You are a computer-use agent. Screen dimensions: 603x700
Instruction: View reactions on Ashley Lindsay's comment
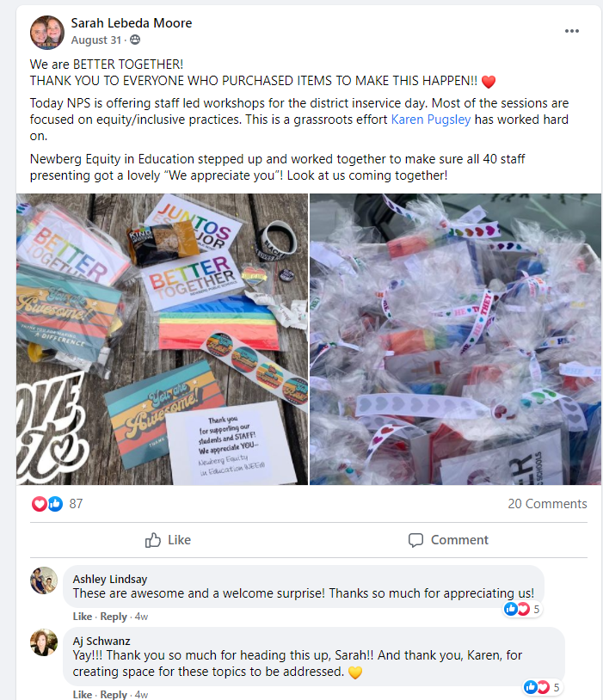point(521,609)
